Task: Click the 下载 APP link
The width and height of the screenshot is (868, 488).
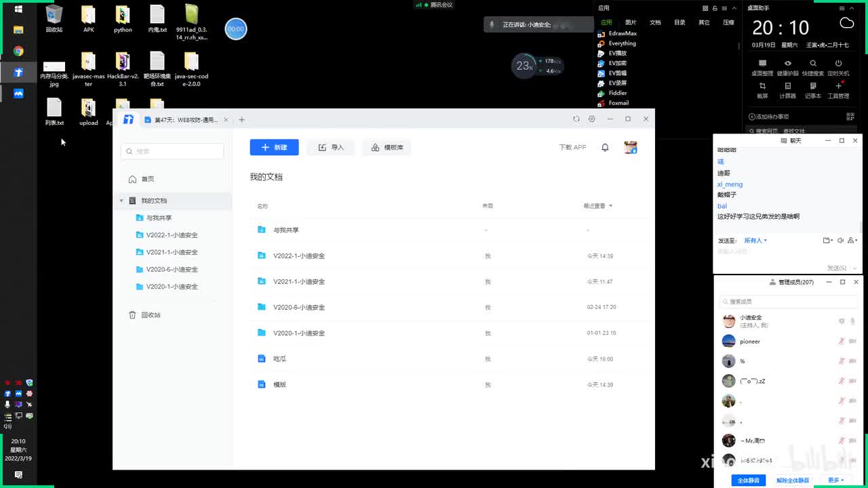Action: [x=572, y=147]
